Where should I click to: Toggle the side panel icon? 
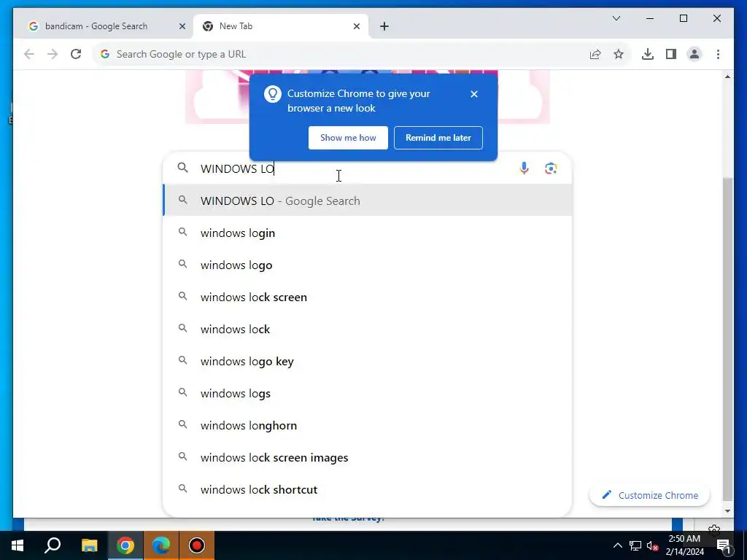(x=671, y=54)
